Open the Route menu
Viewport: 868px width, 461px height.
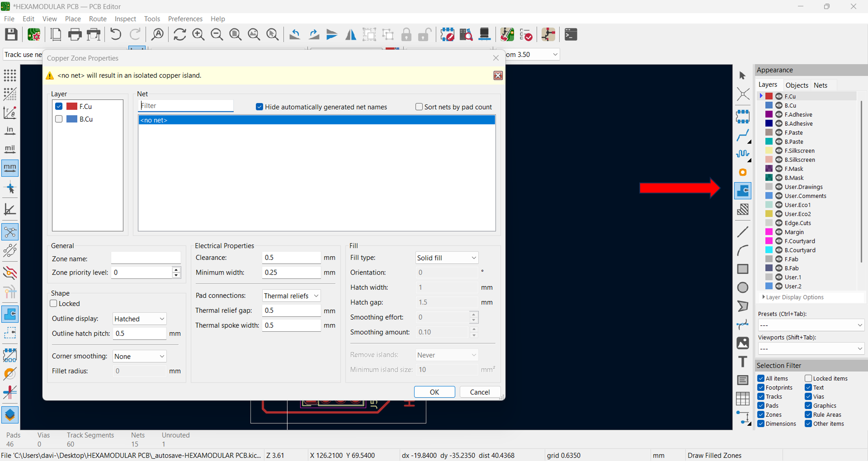(98, 19)
